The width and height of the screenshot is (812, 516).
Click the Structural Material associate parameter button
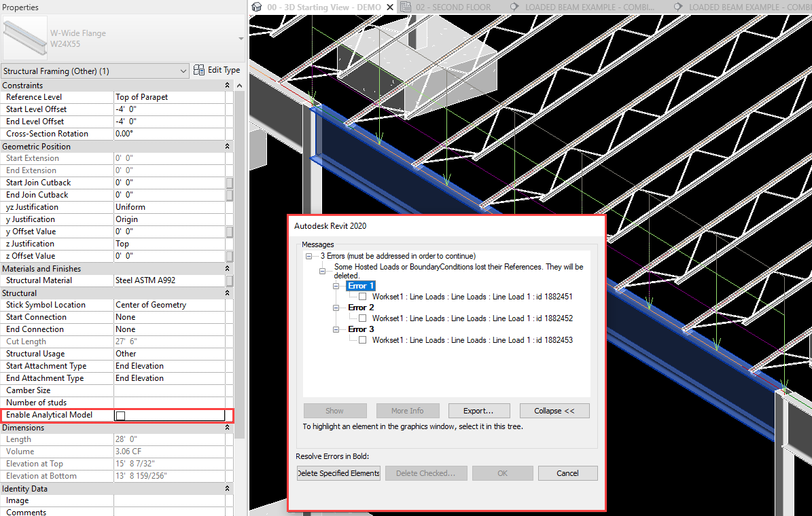click(230, 280)
